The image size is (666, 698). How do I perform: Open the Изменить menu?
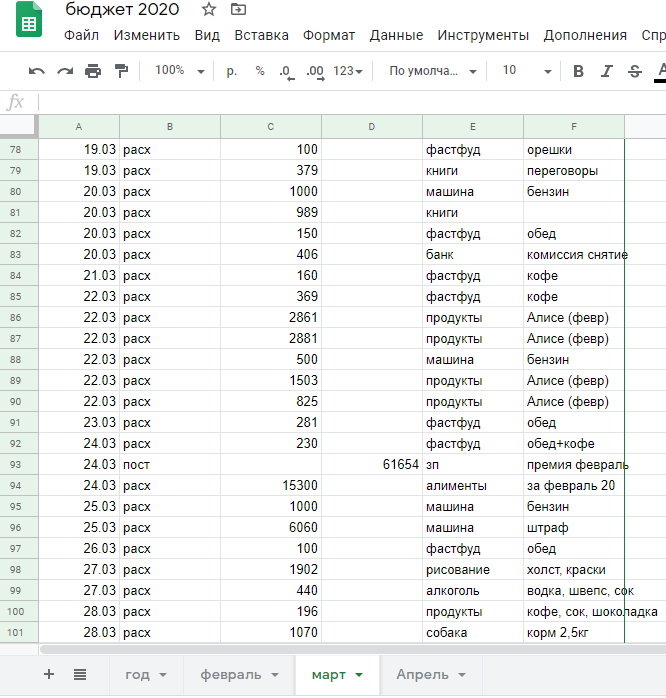pyautogui.click(x=147, y=35)
